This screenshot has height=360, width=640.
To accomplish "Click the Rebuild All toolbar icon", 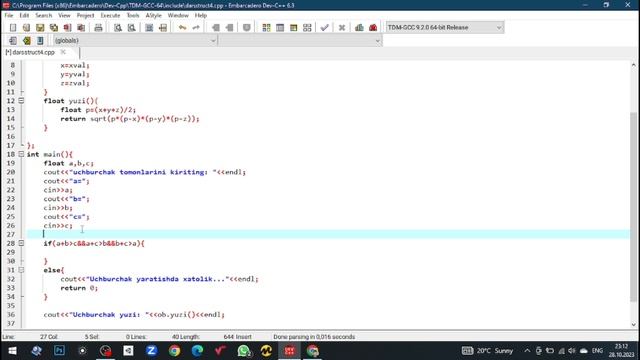I will [307, 27].
